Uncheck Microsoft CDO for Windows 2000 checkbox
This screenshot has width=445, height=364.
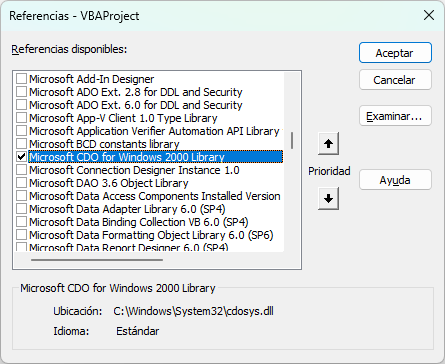click(x=22, y=157)
